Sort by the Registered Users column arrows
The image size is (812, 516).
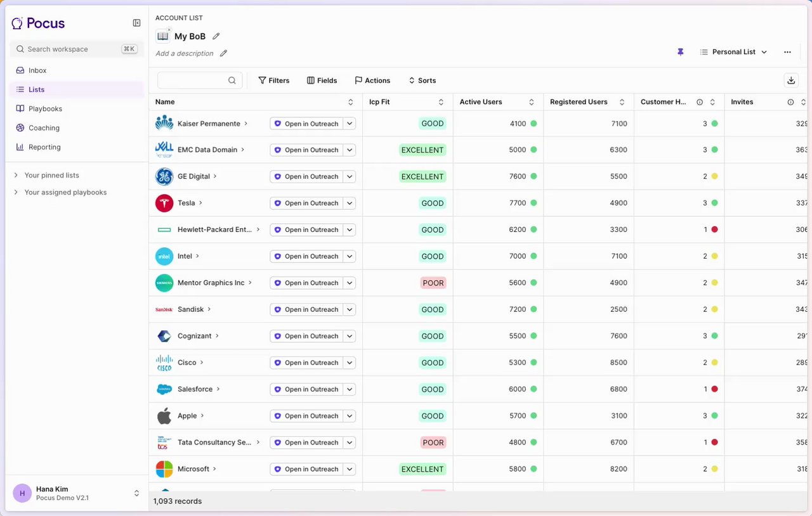point(622,102)
